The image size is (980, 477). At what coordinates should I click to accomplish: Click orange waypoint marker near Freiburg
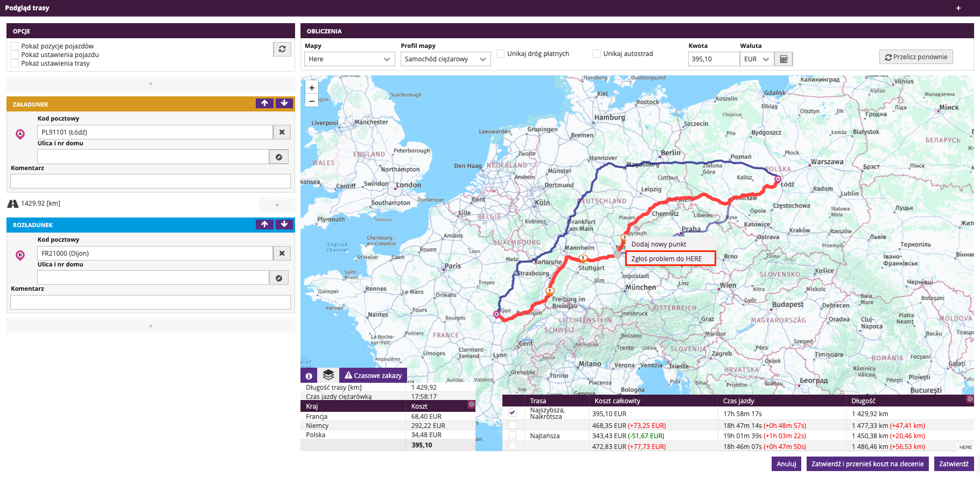pyautogui.click(x=550, y=291)
